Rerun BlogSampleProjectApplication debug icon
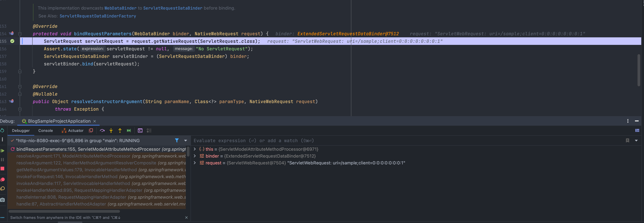This screenshot has width=644, height=223. [x=2, y=131]
